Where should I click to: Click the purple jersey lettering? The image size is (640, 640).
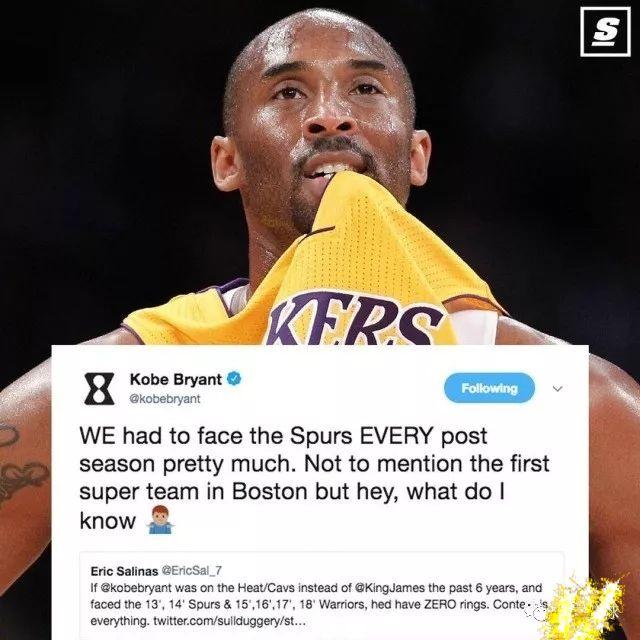354,319
